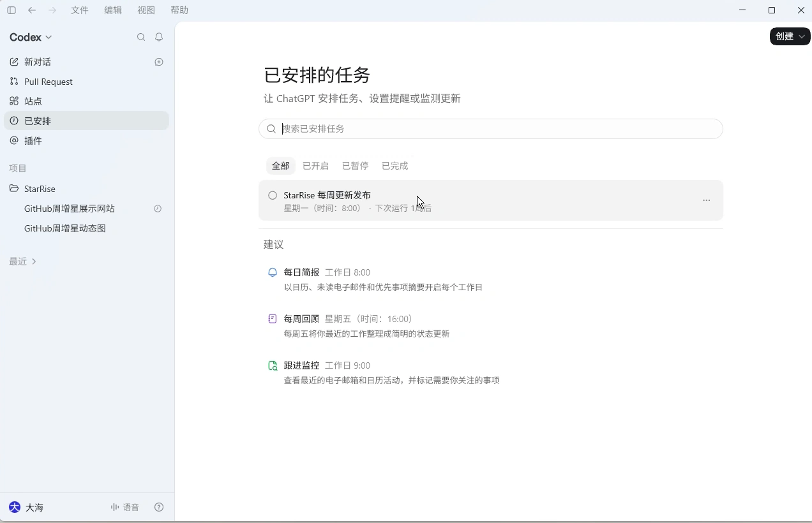
Task: Open the 视图 menu
Action: tap(146, 10)
